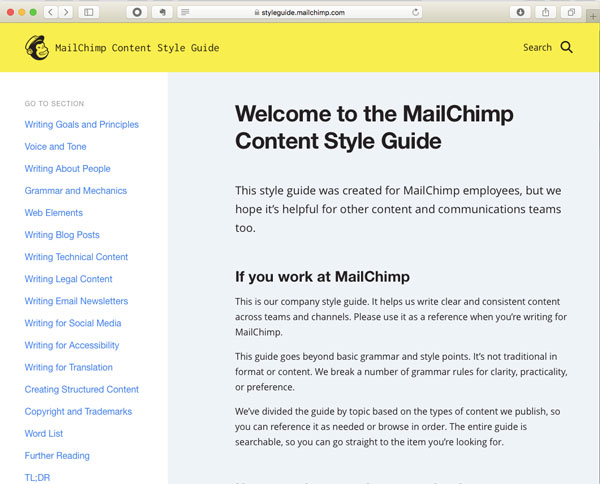The image size is (600, 484).
Task: Open Writing for Social Media section
Action: [x=73, y=323]
